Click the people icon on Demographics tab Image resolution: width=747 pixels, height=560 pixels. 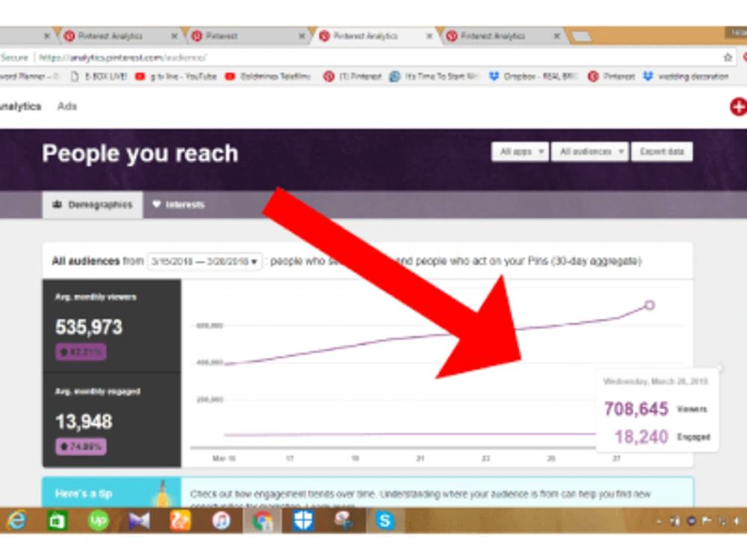click(x=58, y=205)
